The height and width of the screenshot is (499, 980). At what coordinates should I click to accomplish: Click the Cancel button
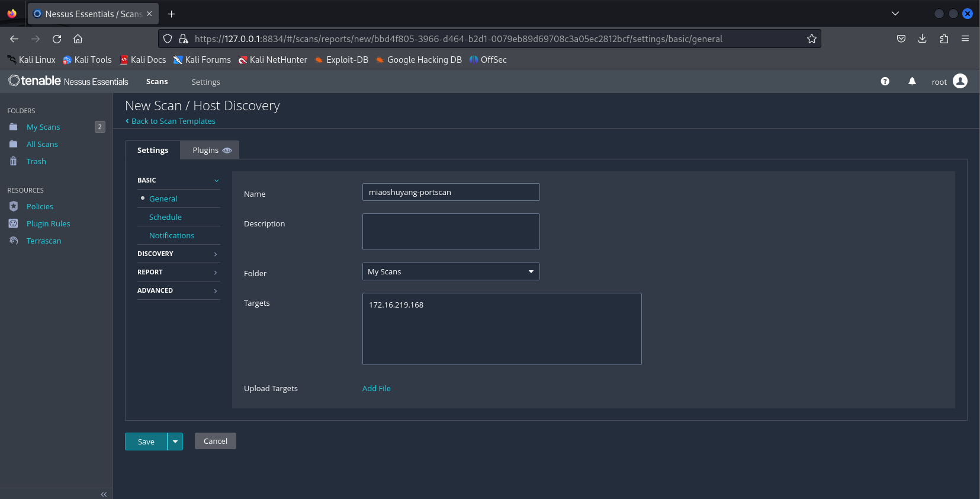point(216,441)
